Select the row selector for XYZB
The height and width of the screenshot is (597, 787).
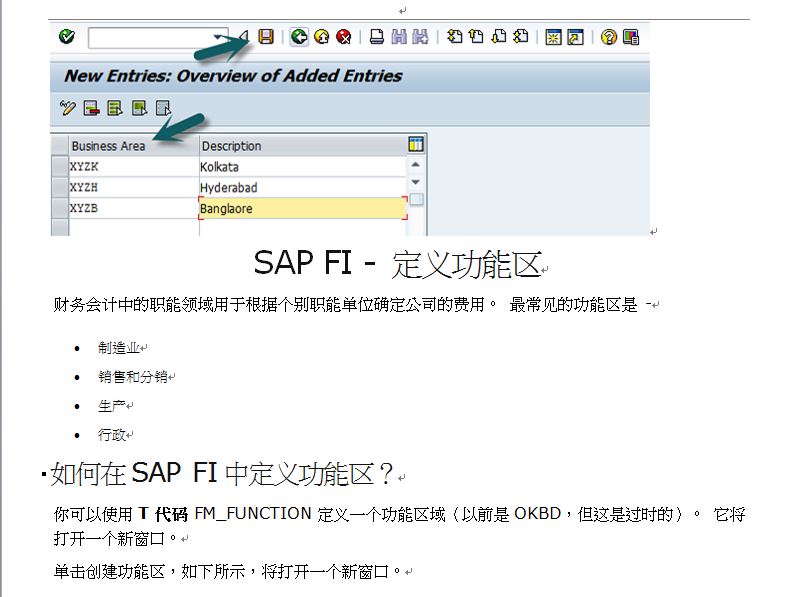[x=60, y=208]
